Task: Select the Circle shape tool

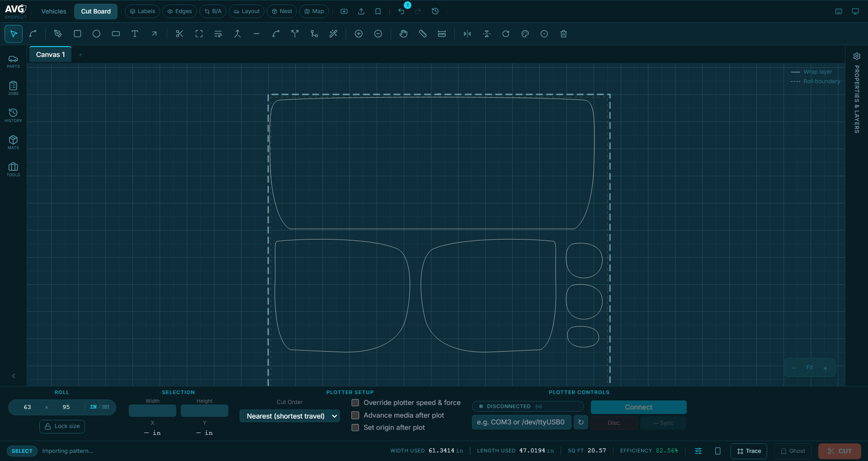Action: click(x=96, y=34)
